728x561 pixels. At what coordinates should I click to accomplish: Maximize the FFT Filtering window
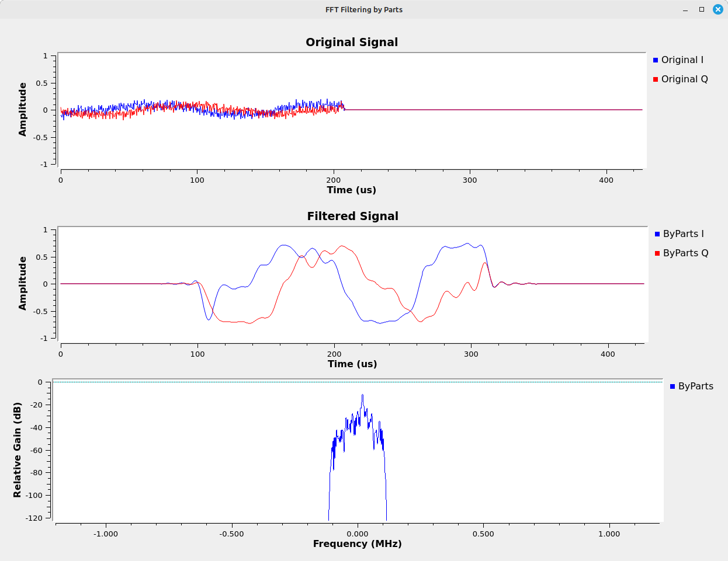point(702,9)
